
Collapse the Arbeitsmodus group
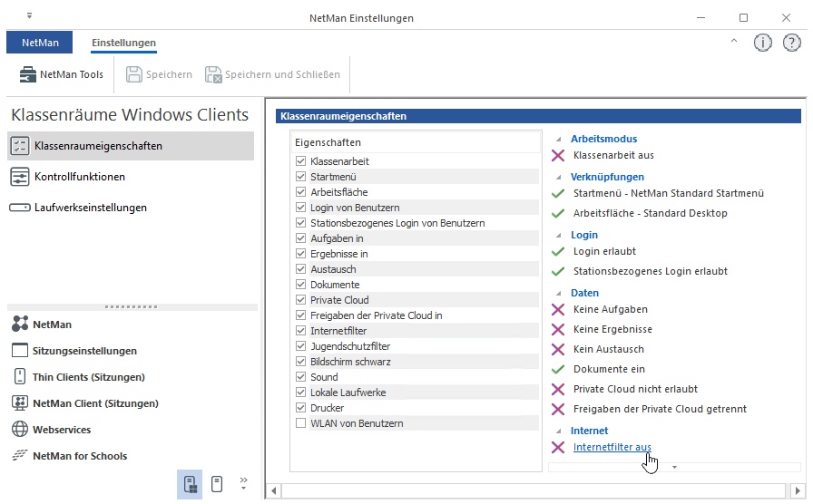click(559, 140)
